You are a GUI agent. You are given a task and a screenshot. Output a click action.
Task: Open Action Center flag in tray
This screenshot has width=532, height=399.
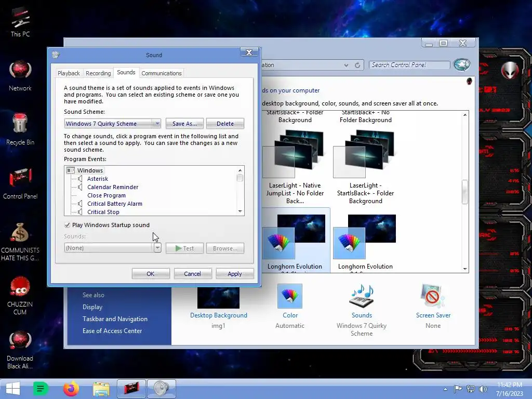[458, 389]
